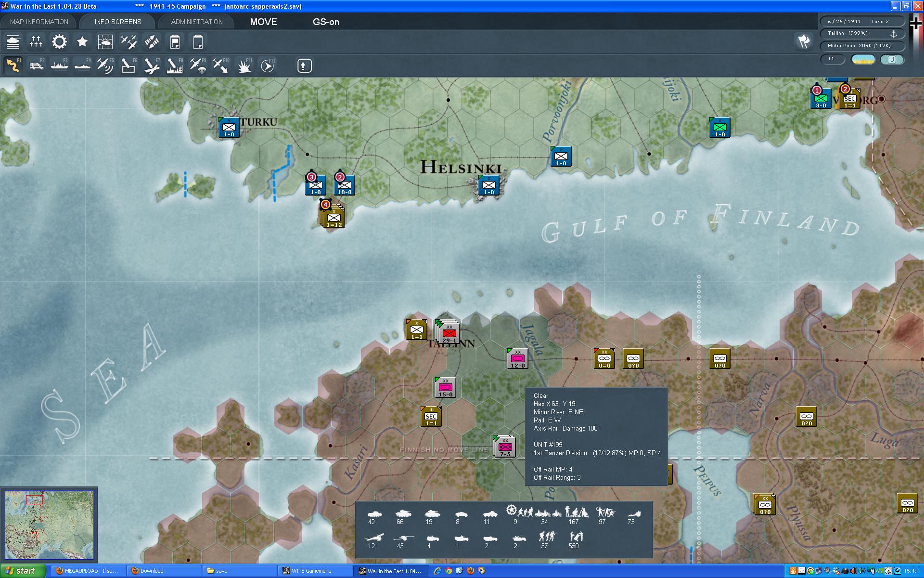Viewport: 924px width, 578px height.
Task: Select F9 air transport mode
Action: point(198,66)
